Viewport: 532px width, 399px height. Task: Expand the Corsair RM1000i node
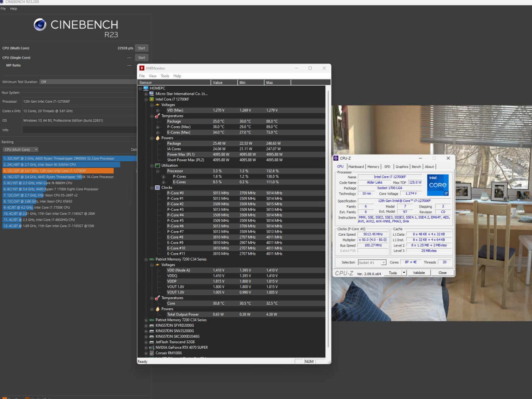click(x=146, y=353)
